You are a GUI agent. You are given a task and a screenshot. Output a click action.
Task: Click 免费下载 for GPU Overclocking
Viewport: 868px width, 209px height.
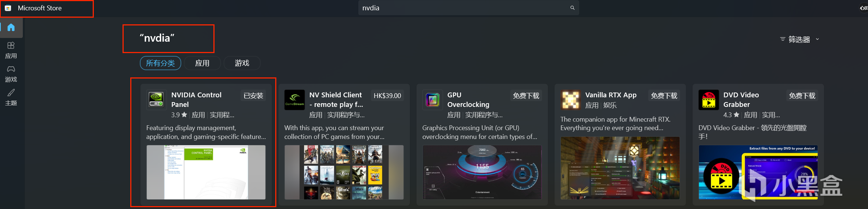click(x=526, y=96)
